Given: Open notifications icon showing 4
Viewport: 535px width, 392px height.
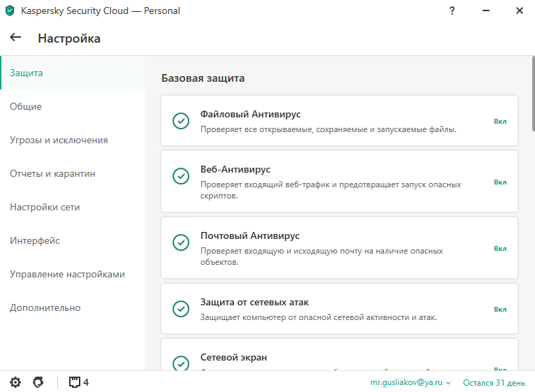Looking at the screenshot, I should point(78,382).
